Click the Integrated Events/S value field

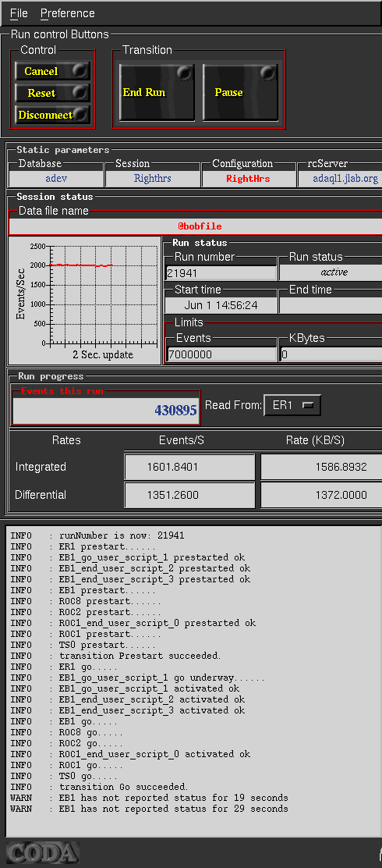click(189, 467)
